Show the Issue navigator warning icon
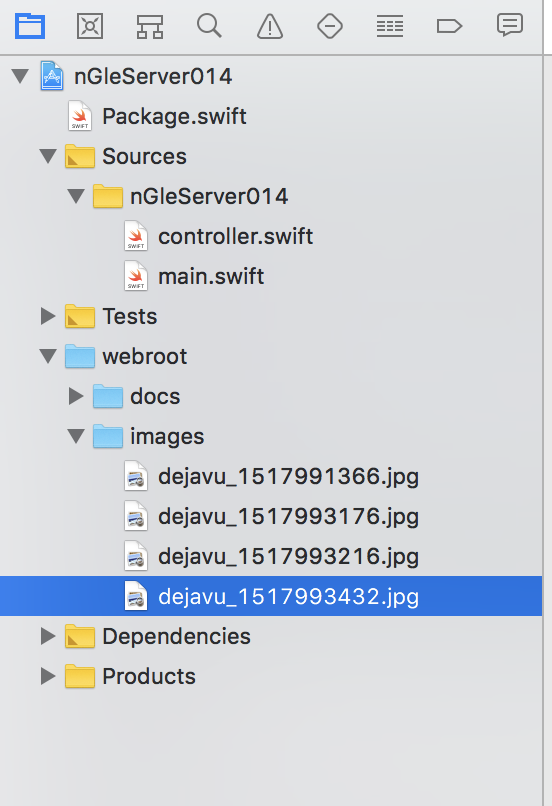 (270, 26)
